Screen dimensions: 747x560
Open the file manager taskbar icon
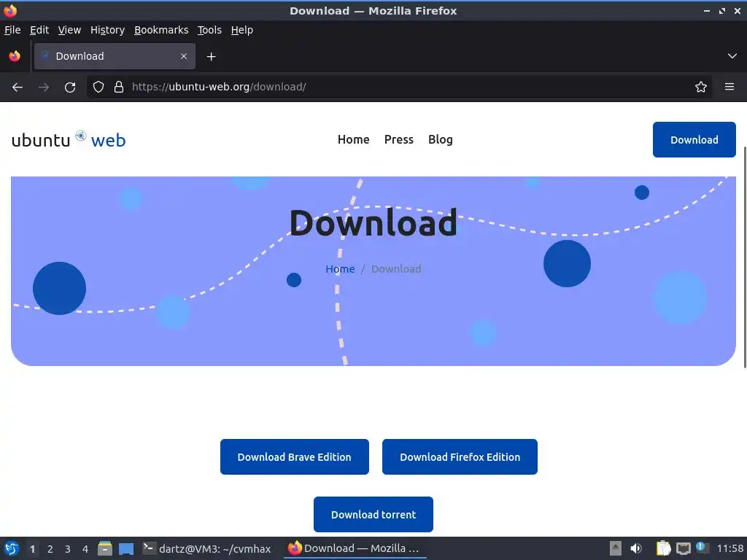(105, 548)
